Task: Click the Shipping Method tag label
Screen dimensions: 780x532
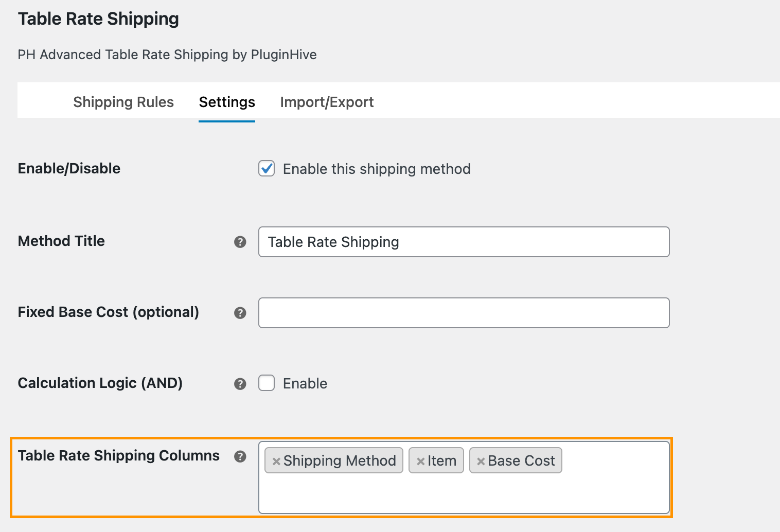Action: (340, 460)
